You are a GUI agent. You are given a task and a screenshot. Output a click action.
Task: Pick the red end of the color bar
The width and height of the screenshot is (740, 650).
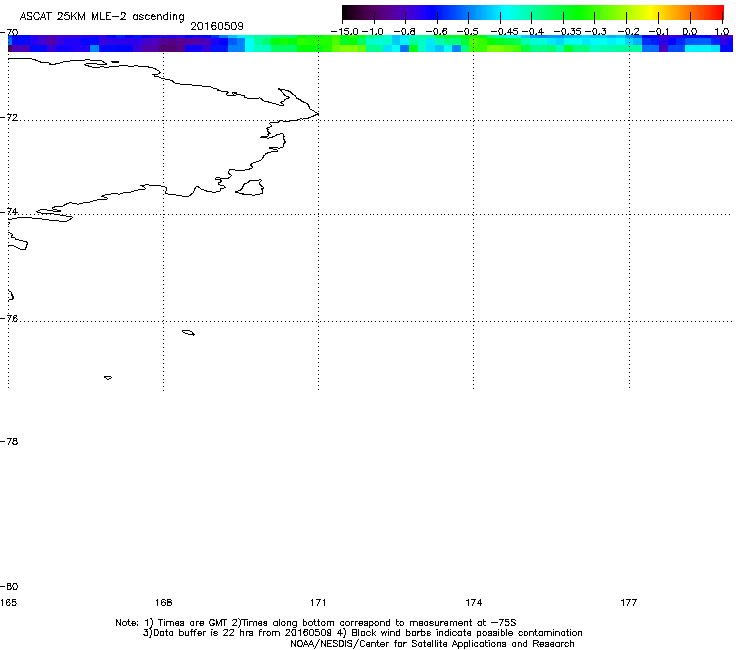(x=715, y=13)
